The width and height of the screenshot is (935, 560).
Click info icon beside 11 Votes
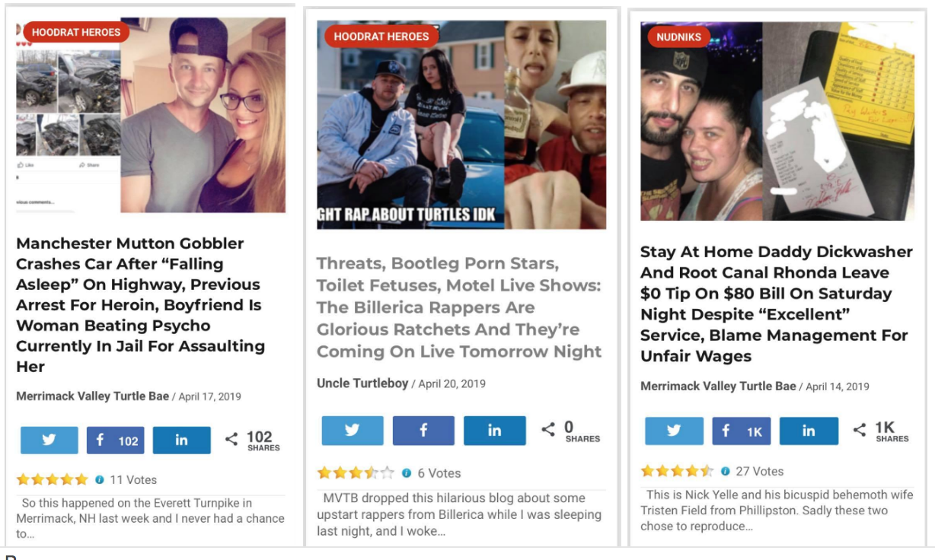(x=100, y=480)
